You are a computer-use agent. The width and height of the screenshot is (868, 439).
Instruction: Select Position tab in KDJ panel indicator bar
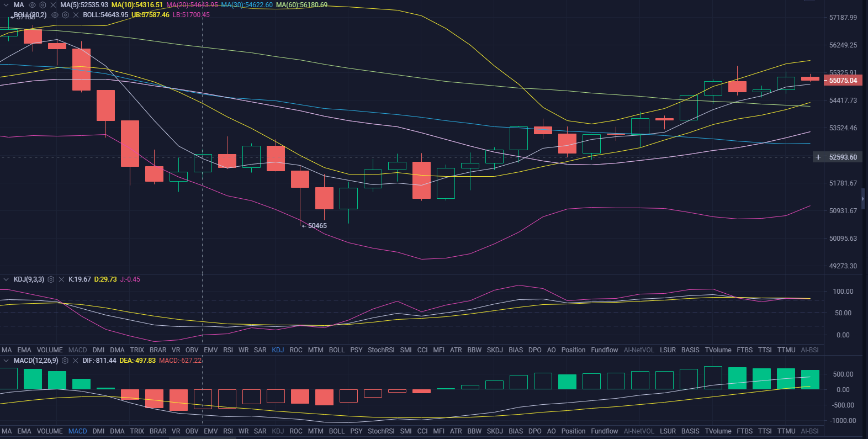[x=573, y=350]
